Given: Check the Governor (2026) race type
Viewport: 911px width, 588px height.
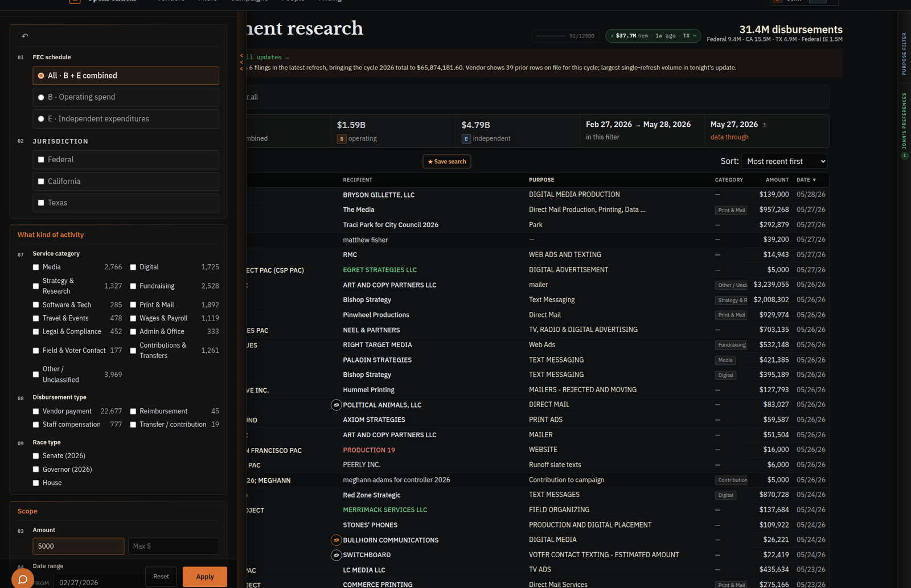Looking at the screenshot, I should click(x=36, y=470).
